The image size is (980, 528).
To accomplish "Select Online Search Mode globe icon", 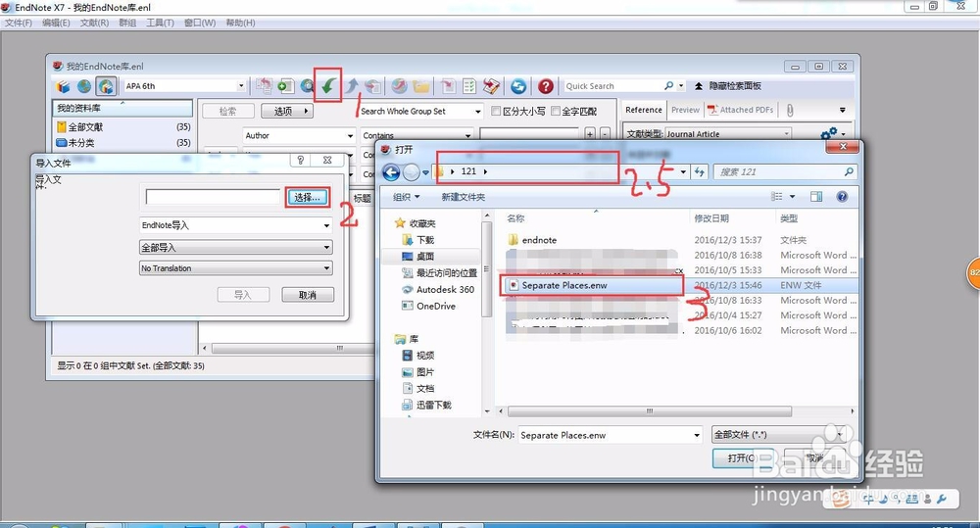I will tap(83, 86).
